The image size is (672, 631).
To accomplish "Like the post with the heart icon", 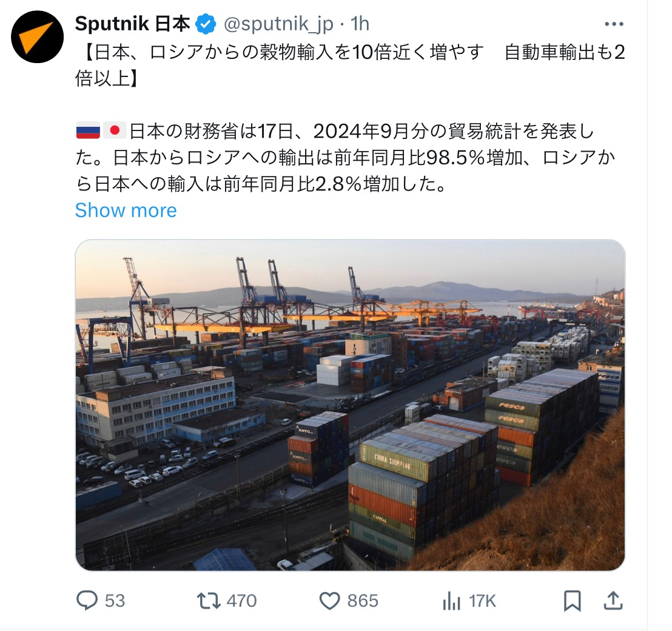I will tap(329, 601).
